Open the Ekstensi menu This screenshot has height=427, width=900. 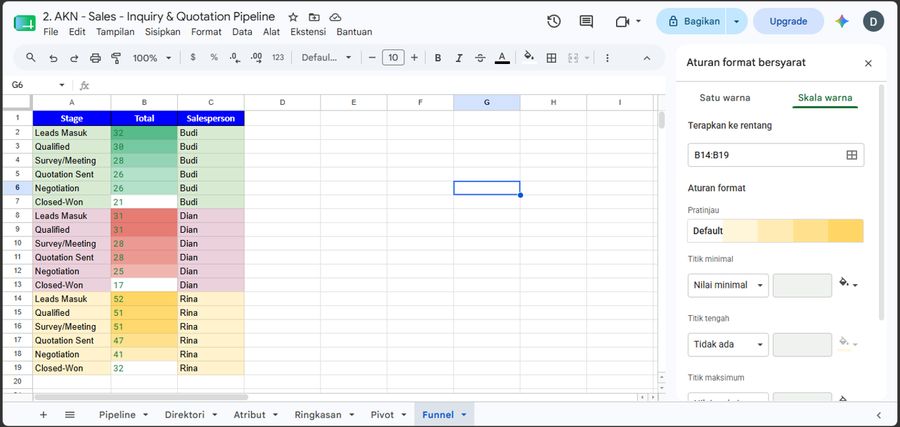click(x=308, y=32)
